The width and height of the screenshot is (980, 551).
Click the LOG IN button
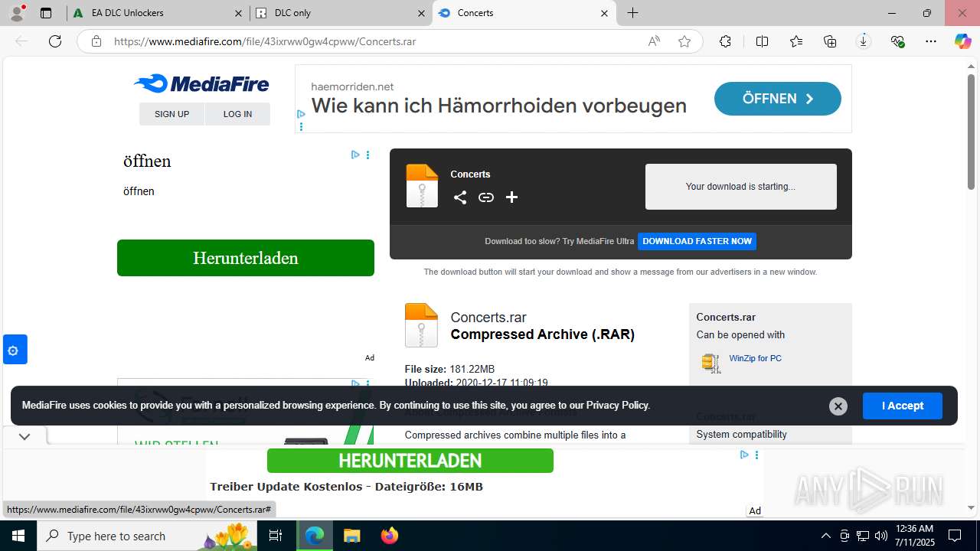click(237, 114)
